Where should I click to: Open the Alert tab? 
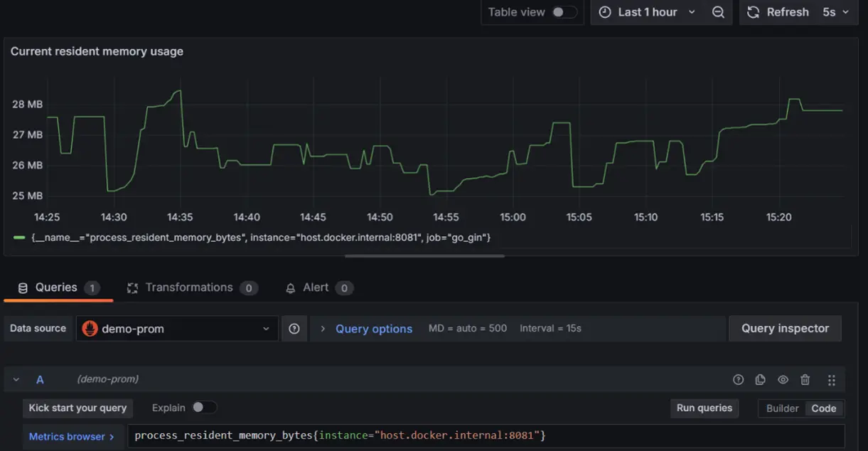click(316, 287)
